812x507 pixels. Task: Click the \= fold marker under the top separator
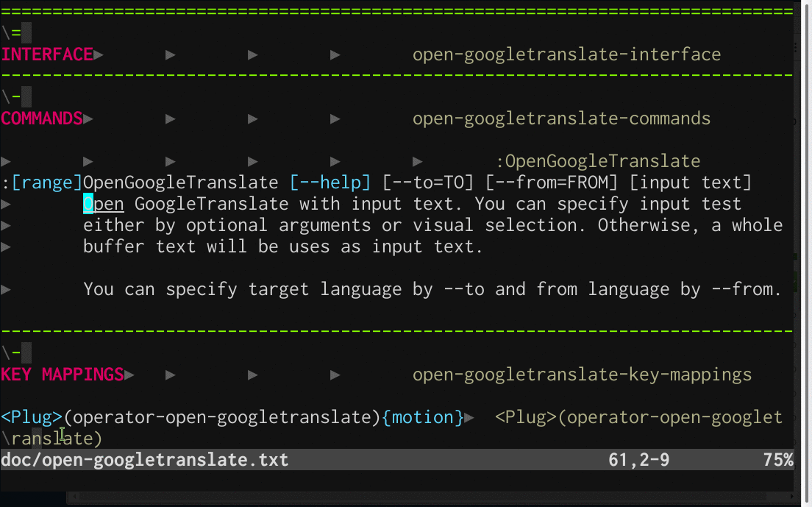(11, 33)
